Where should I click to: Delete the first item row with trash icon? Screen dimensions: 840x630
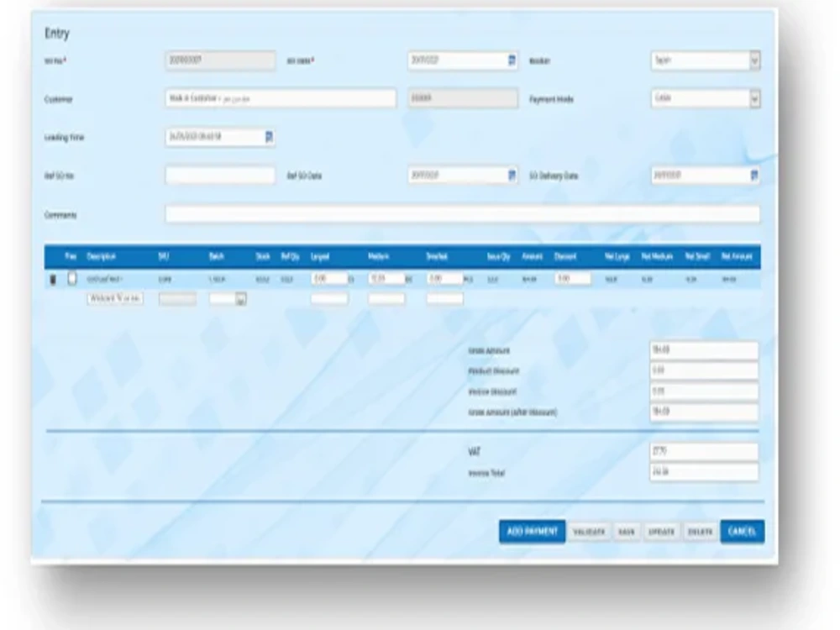(52, 279)
